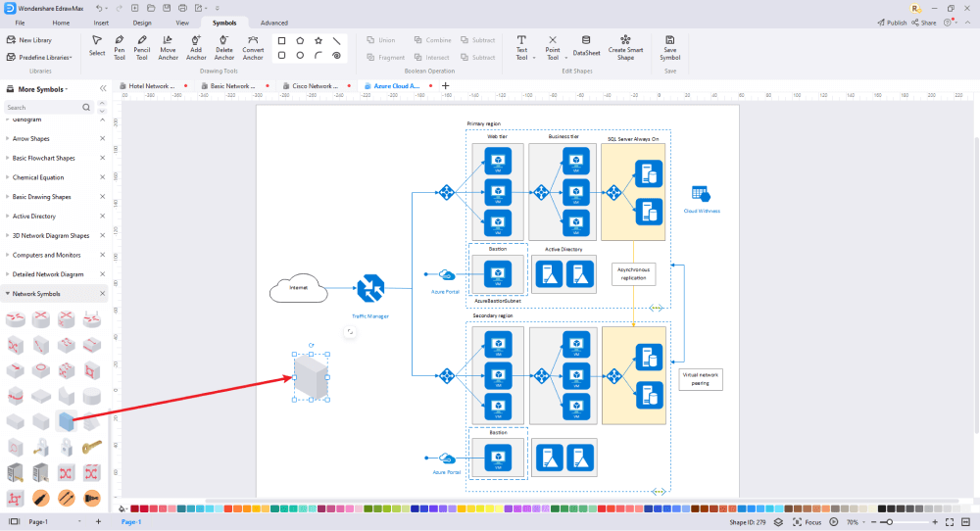The width and height of the screenshot is (980, 531).
Task: Open the DataSheet tool
Action: 586,46
